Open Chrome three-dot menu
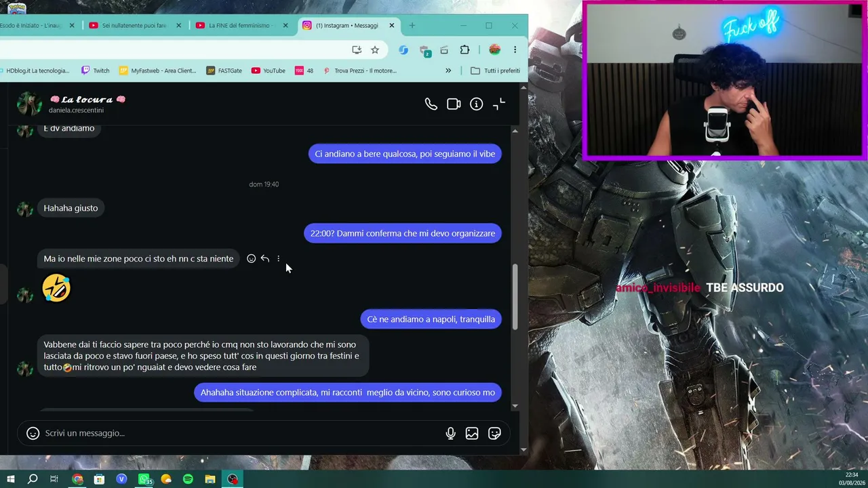 [x=515, y=49]
